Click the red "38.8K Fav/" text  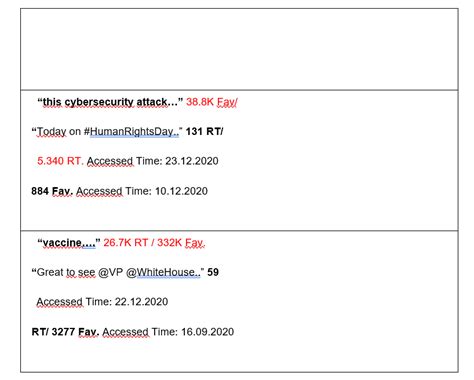(x=212, y=102)
